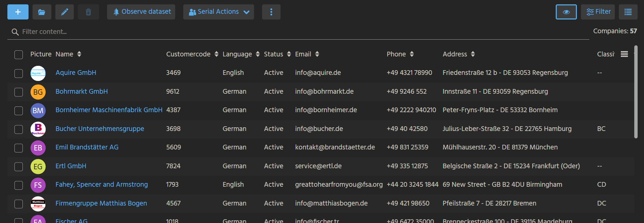The height and width of the screenshot is (223, 644).
Task: Open the folder icon in toolbar
Action: point(42,12)
